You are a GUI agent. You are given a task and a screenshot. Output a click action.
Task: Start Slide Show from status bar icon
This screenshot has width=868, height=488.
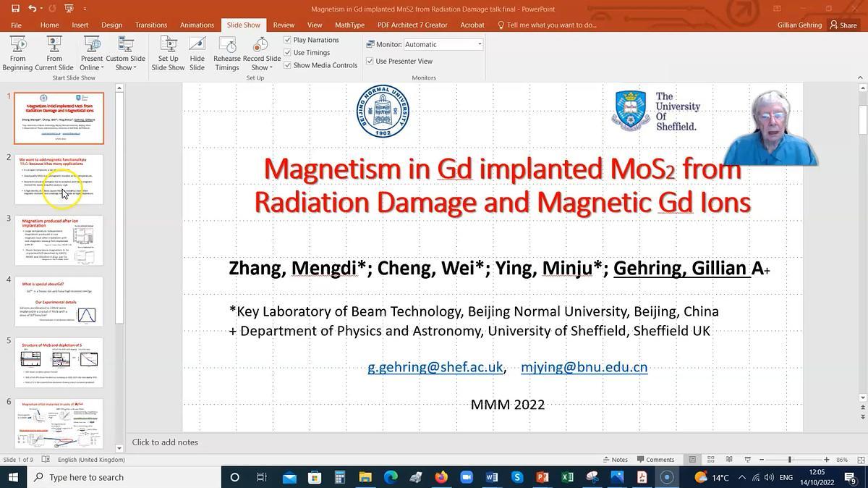click(x=748, y=460)
